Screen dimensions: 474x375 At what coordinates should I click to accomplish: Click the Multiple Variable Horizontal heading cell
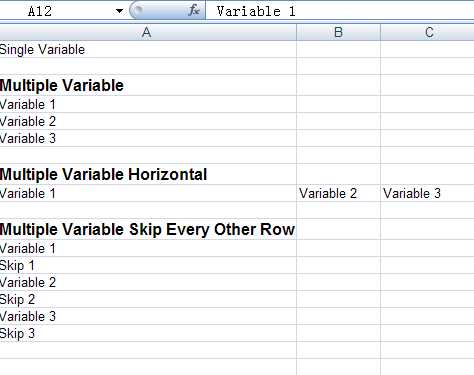coord(148,174)
